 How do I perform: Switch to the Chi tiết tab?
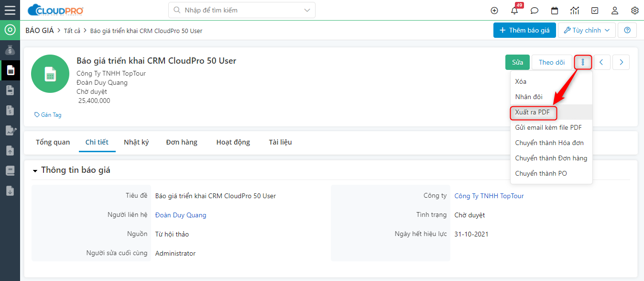click(97, 142)
